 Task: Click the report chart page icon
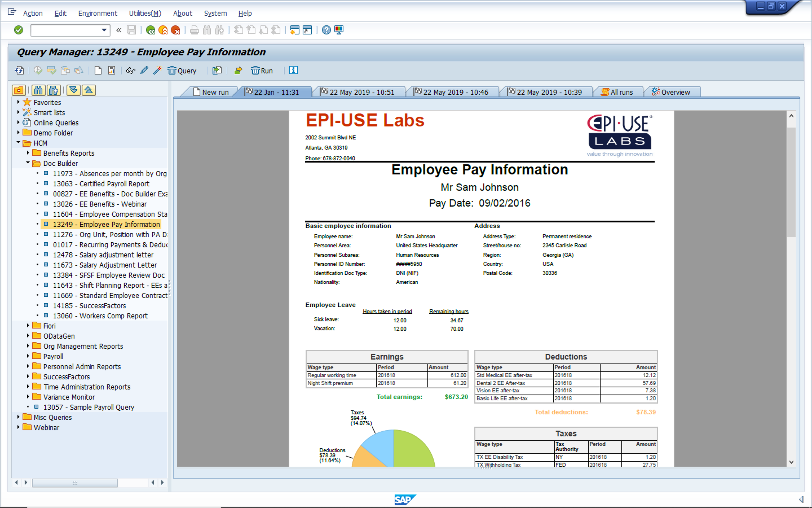(111, 71)
